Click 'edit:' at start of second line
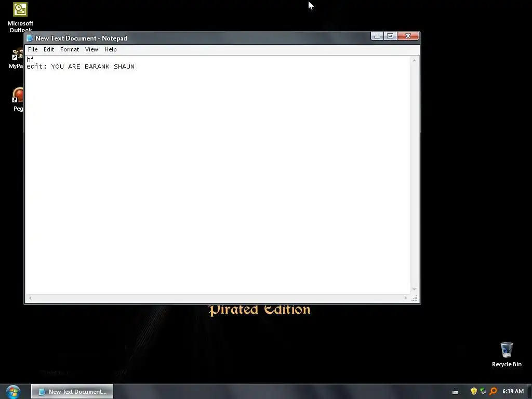The image size is (532, 399). 37,66
